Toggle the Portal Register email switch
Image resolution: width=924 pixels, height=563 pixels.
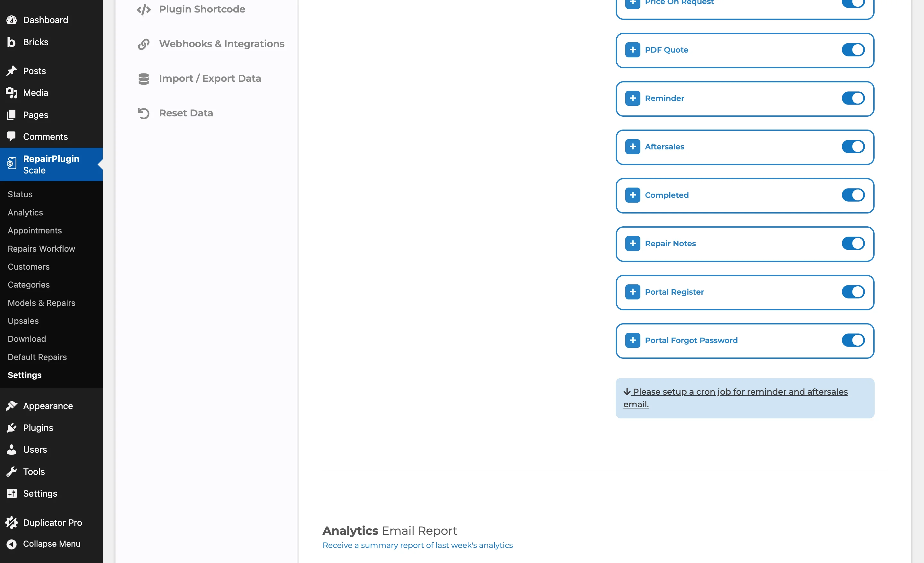853,292
